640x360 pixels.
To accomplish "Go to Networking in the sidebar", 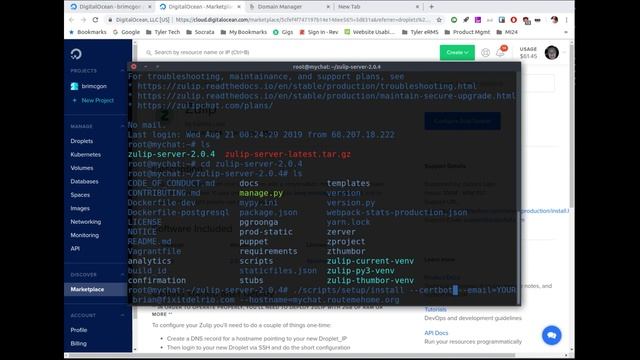I will pyautogui.click(x=86, y=222).
